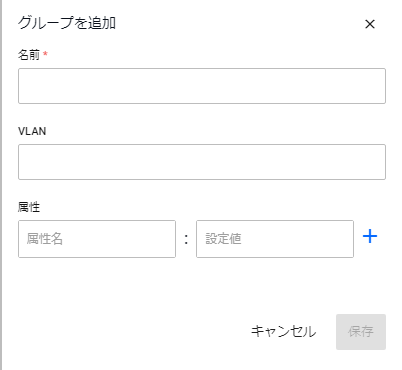The height and width of the screenshot is (370, 402).
Task: Cancel adding the group
Action: click(283, 332)
